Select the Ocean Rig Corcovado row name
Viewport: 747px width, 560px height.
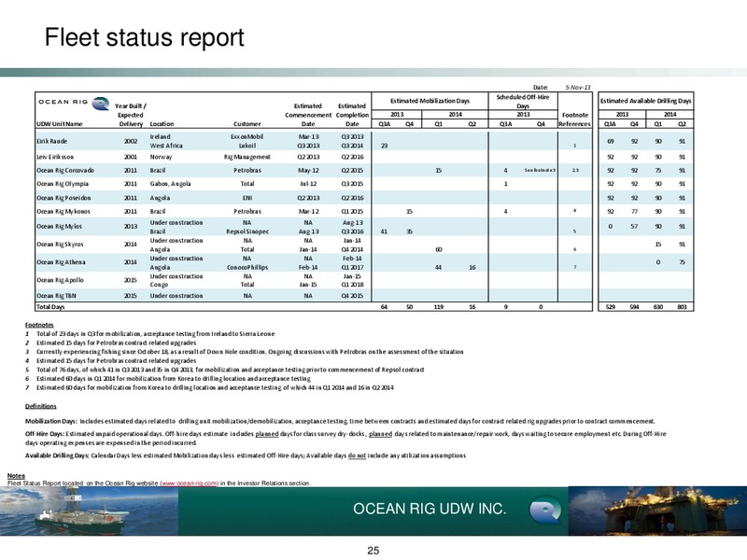(x=65, y=170)
